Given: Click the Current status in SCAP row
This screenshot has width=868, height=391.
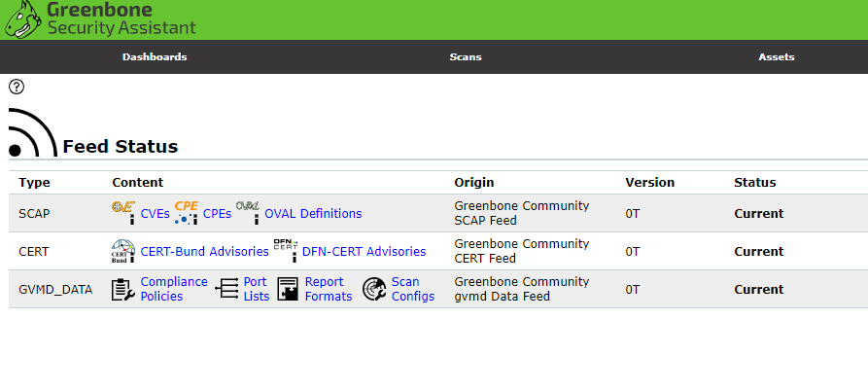Looking at the screenshot, I should (759, 214).
